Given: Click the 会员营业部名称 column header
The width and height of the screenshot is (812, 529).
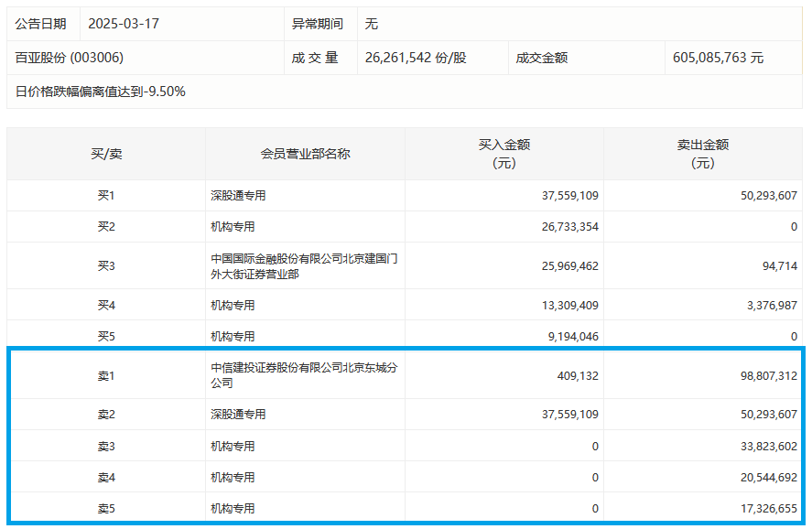Looking at the screenshot, I should tap(305, 154).
